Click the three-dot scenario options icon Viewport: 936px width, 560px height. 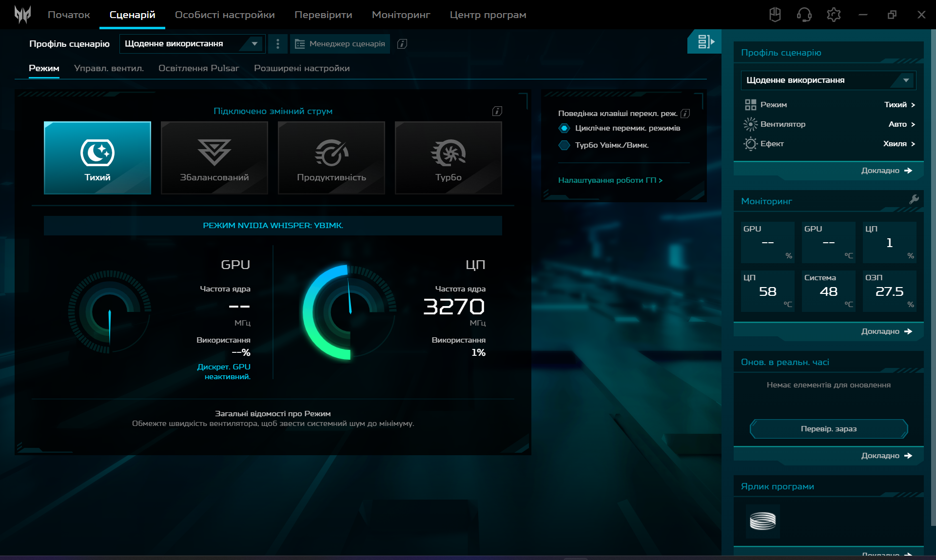coord(278,44)
